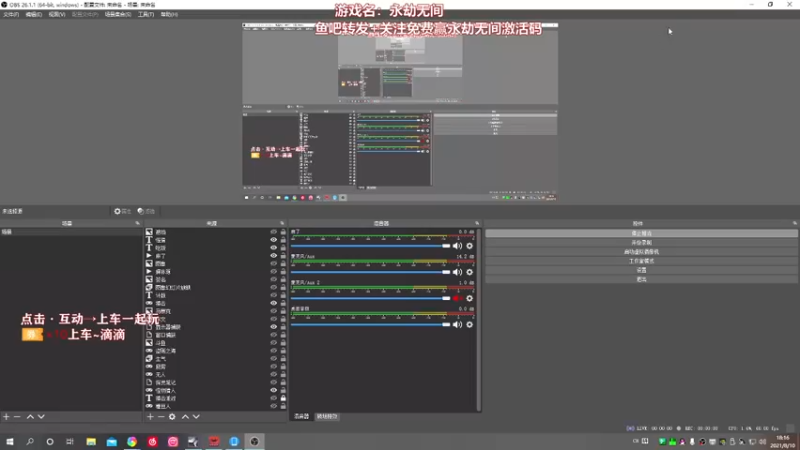Click the 开始录制 button

tap(641, 242)
